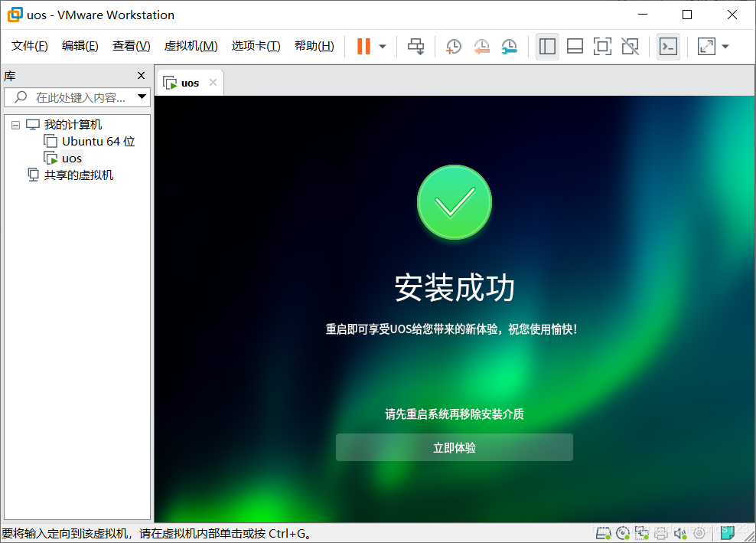Close the uos tab

213,83
